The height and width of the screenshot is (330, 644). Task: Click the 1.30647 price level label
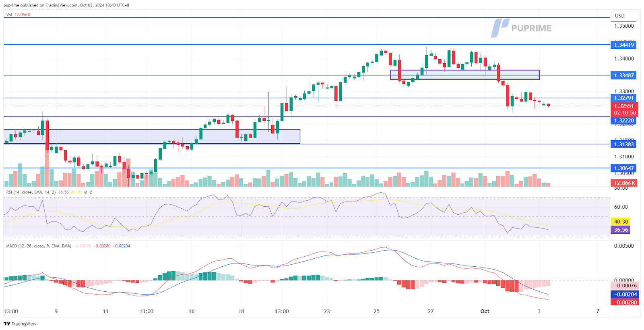[623, 168]
